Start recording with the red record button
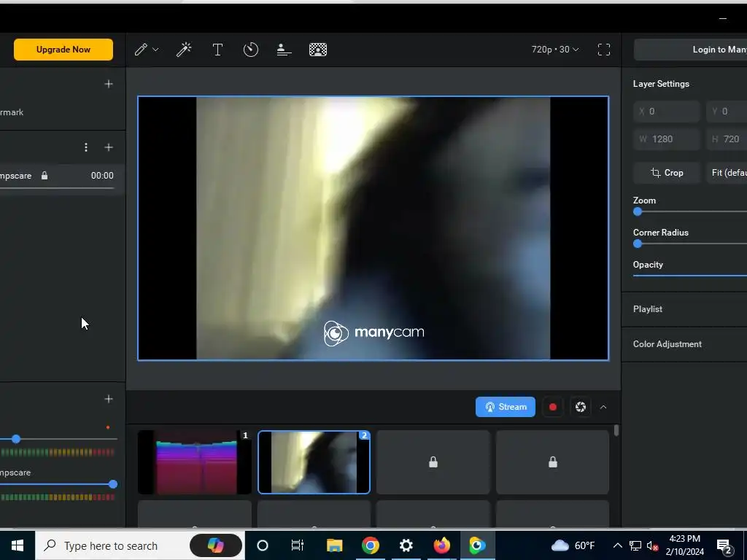The image size is (747, 560). 553,407
